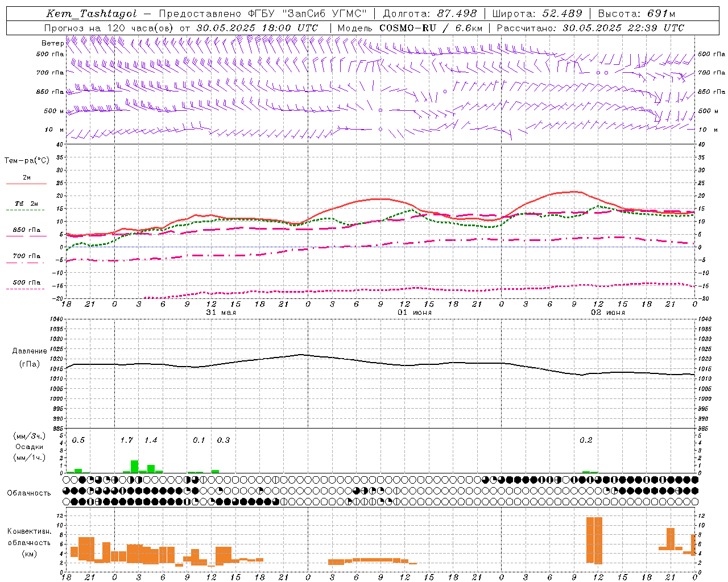Click the (гПа) unit label under Давление
The height and width of the screenshot is (582, 728).
[30, 364]
